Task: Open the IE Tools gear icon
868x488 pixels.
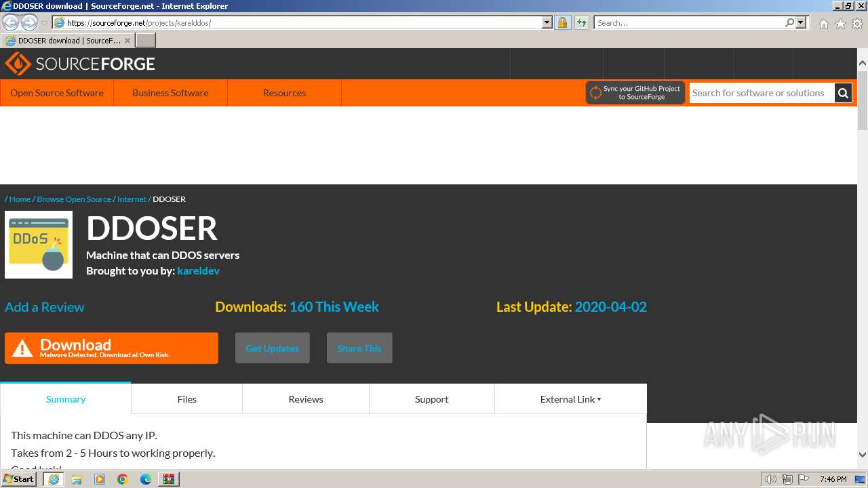Action: 857,24
